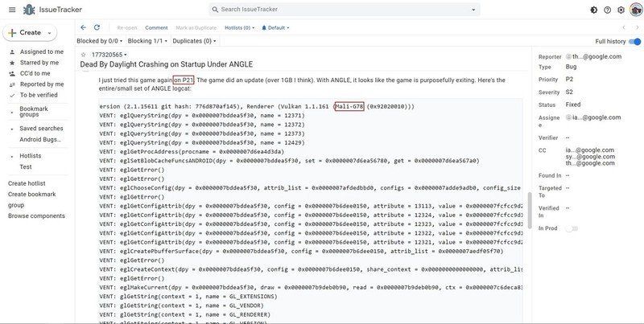This screenshot has width=644, height=324.
Task: Click the back arrow in issue toolbar
Action: pyautogui.click(x=85, y=27)
